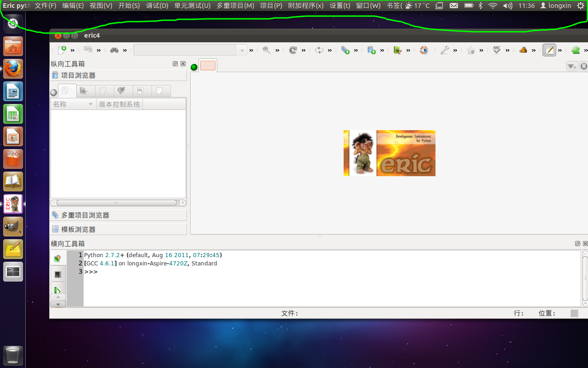
Task: Click the ABC spell check icon
Action: click(497, 50)
